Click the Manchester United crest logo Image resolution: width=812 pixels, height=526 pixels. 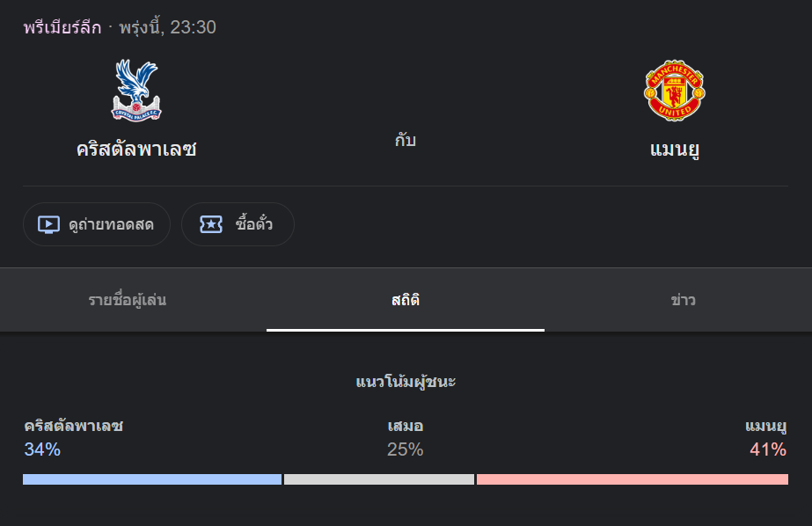(674, 91)
